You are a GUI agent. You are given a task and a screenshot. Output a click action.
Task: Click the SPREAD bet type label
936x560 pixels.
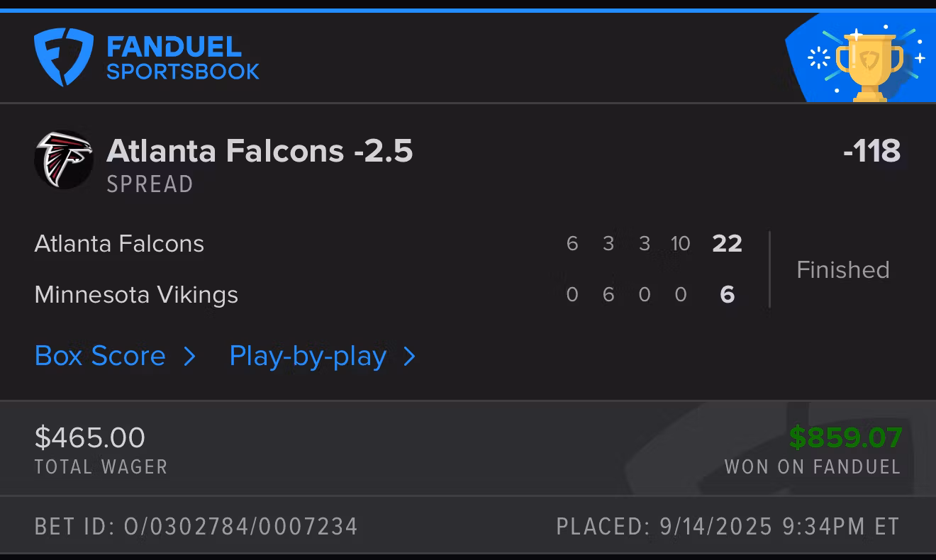point(150,184)
